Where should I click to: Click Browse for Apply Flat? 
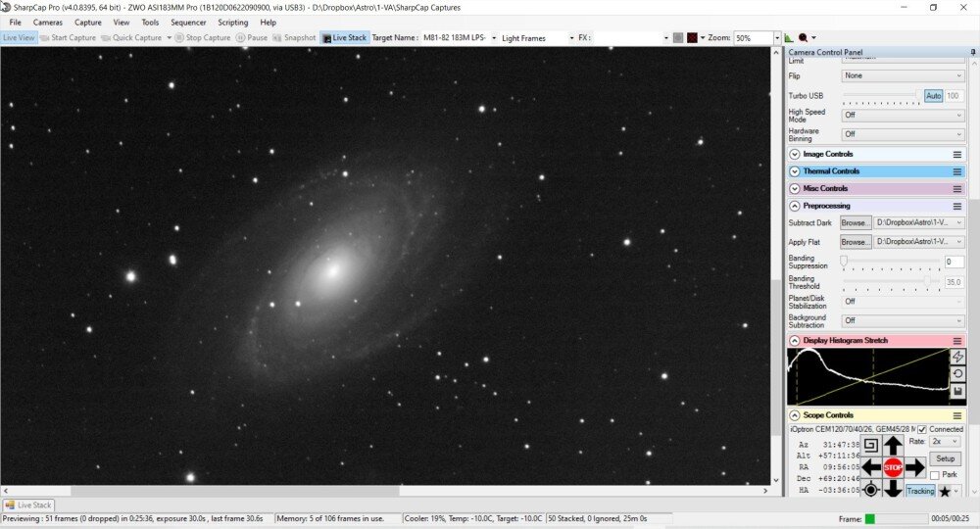856,242
